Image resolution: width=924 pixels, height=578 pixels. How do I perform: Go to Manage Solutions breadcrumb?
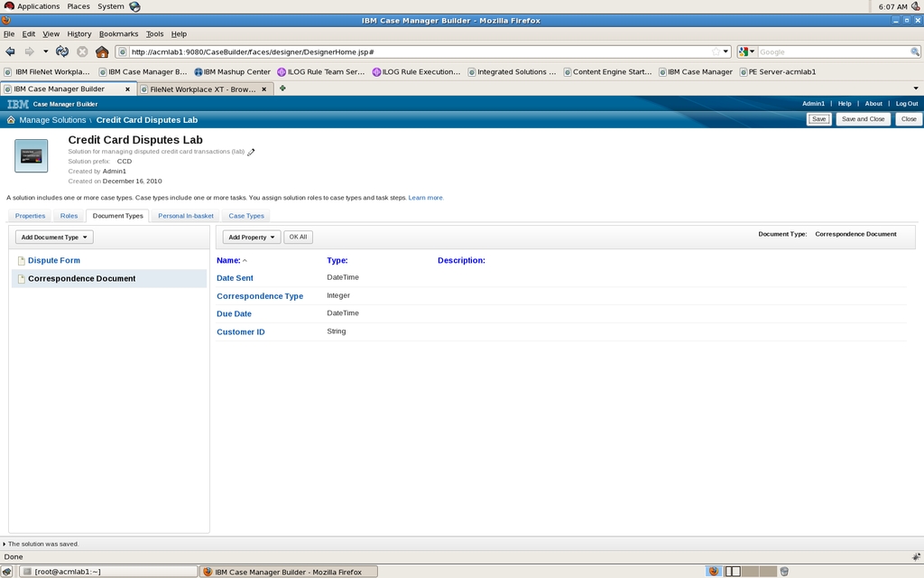click(52, 120)
